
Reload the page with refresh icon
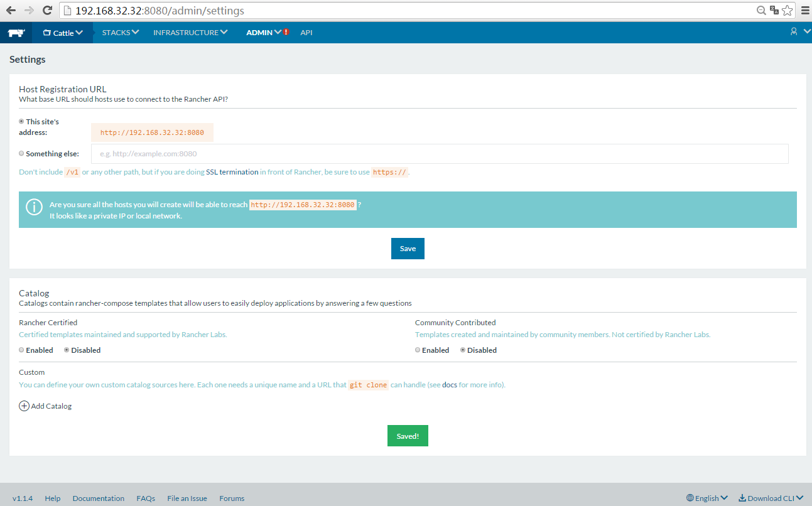47,10
